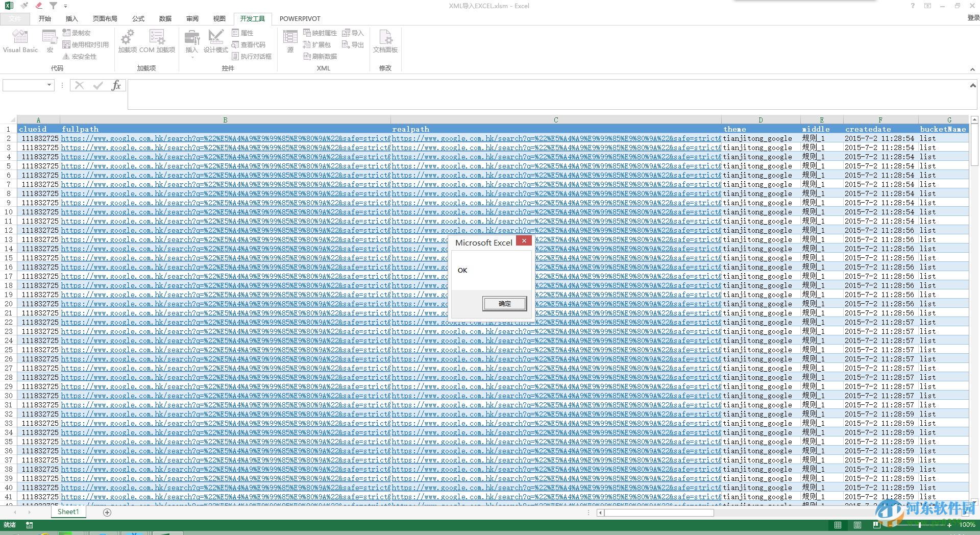This screenshot has width=980, height=535.
Task: Toggle 设计模式 design mode
Action: pyautogui.click(x=216, y=41)
